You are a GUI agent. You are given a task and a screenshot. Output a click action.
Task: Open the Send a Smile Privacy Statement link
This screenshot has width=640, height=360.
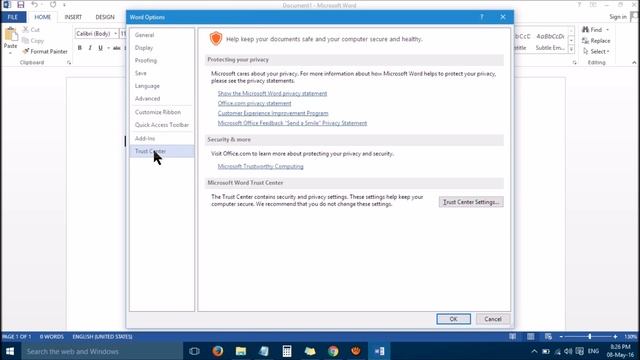[x=292, y=123]
